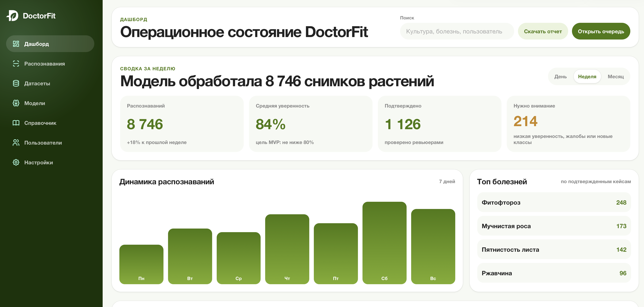Viewport: 644px width, 307px height.
Task: Click the DoctorFit brand name
Action: (x=39, y=16)
